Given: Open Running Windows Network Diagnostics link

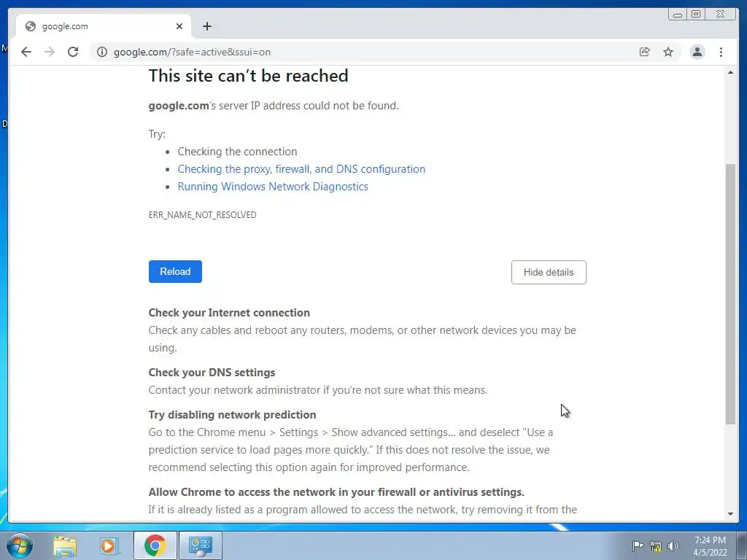Looking at the screenshot, I should [273, 187].
